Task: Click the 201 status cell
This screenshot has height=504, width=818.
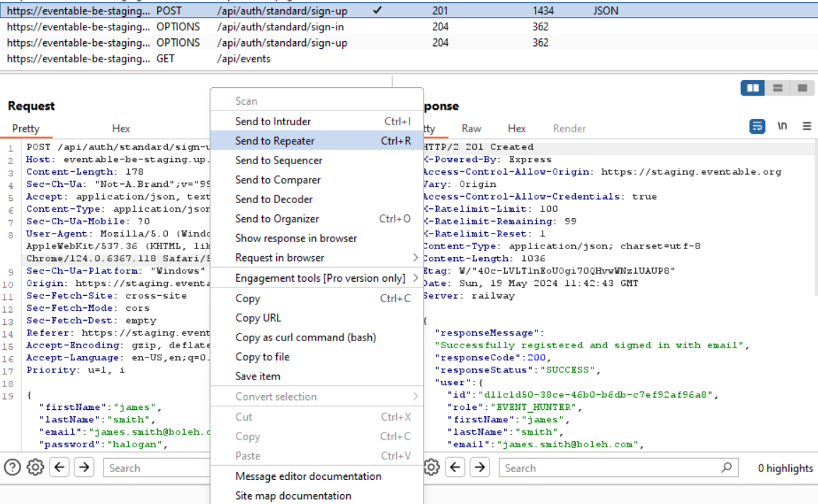Action: 440,11
